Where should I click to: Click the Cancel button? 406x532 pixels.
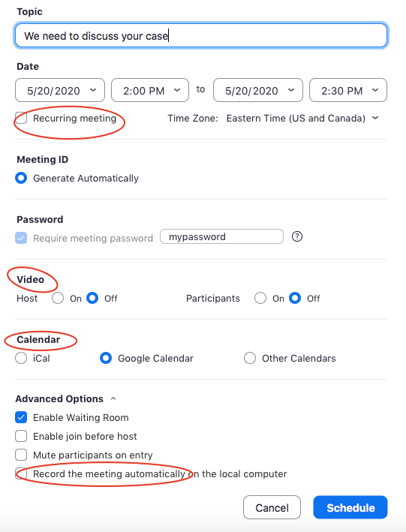click(x=272, y=507)
